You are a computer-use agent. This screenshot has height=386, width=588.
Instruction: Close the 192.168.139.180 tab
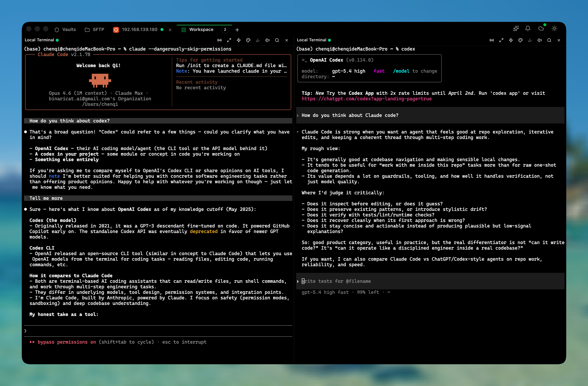[x=170, y=30]
